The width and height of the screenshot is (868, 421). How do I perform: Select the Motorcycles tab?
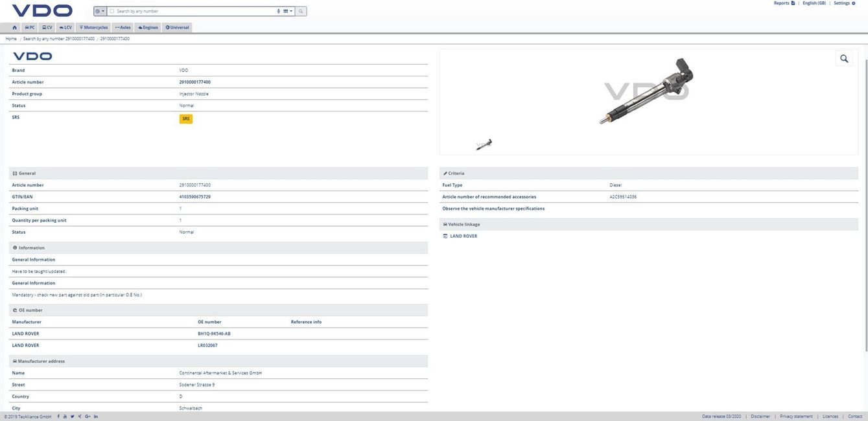pyautogui.click(x=93, y=27)
